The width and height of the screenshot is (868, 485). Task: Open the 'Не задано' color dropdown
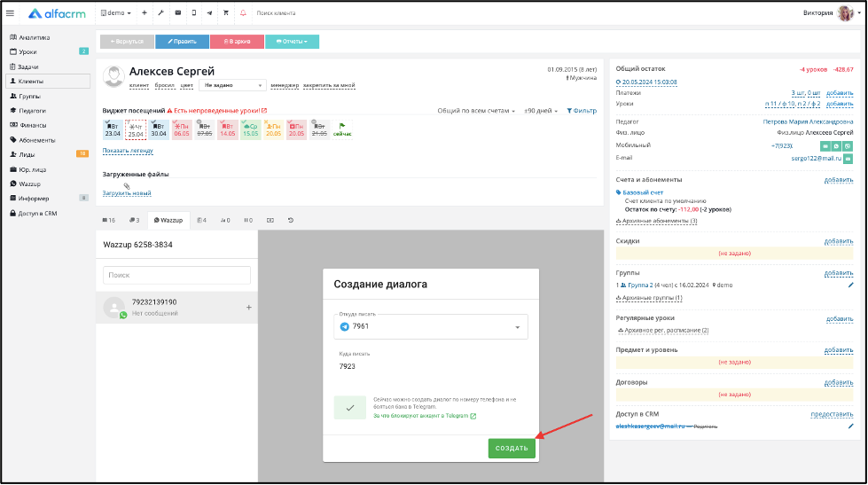[x=232, y=85]
